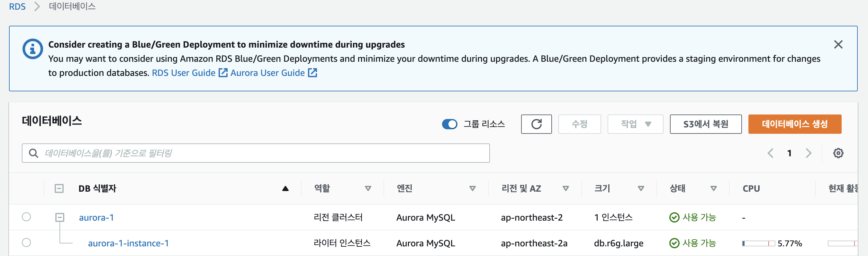This screenshot has width=868, height=256.
Task: Click the DB 식별자 column header
Action: pyautogui.click(x=97, y=188)
